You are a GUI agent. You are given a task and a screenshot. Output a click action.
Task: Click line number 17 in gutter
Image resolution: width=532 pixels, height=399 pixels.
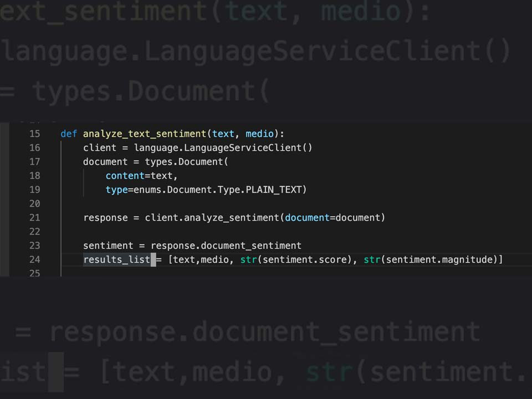34,161
